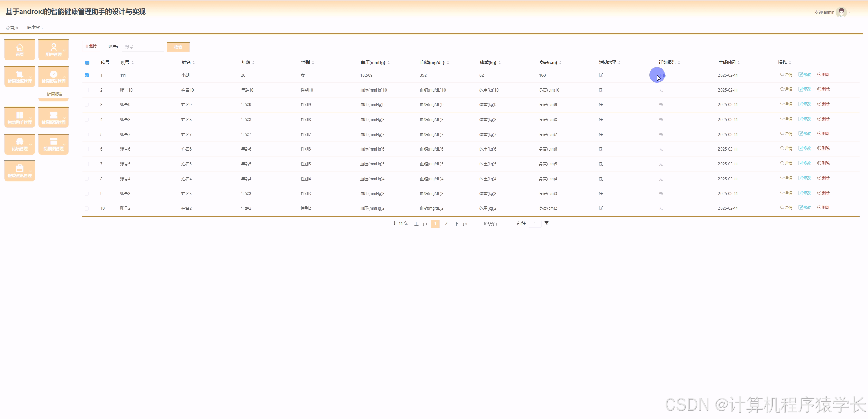Uncheck the checkbox for row 1
Screen dimensions: 868x419
(87, 75)
